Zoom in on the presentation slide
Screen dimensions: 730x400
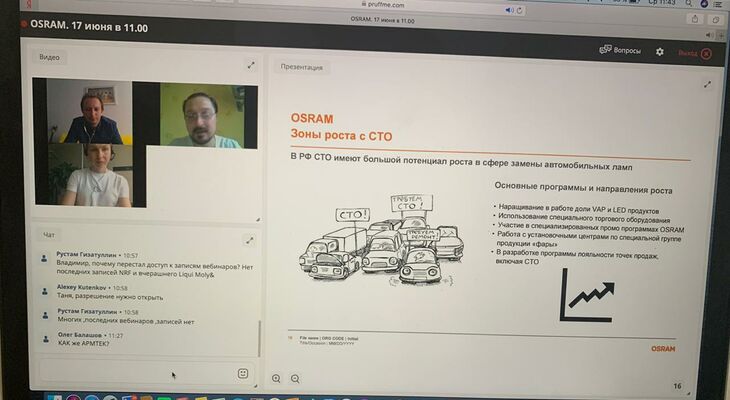[276, 379]
